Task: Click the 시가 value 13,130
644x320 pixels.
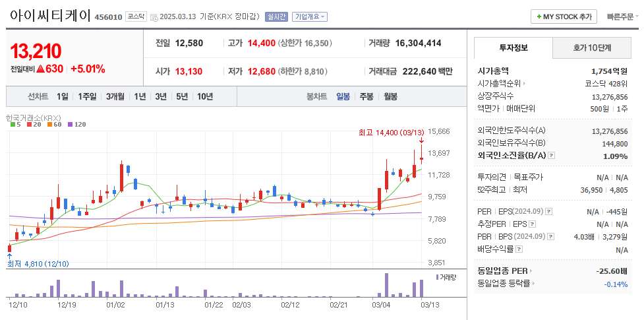Action: coord(189,71)
